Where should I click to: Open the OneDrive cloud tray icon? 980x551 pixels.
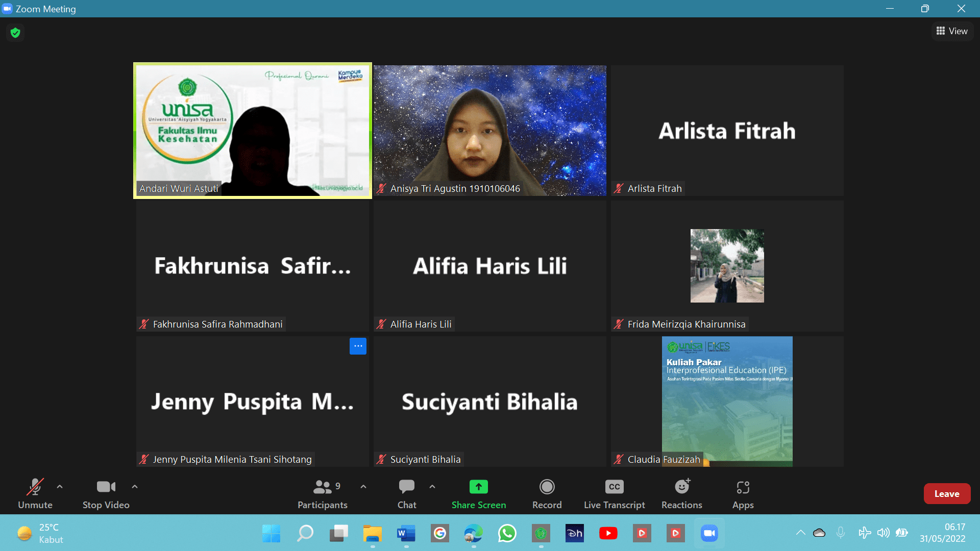tap(819, 533)
